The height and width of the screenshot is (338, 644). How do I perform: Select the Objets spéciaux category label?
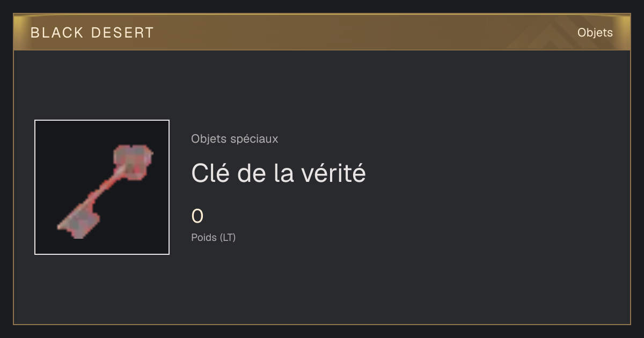pyautogui.click(x=235, y=139)
